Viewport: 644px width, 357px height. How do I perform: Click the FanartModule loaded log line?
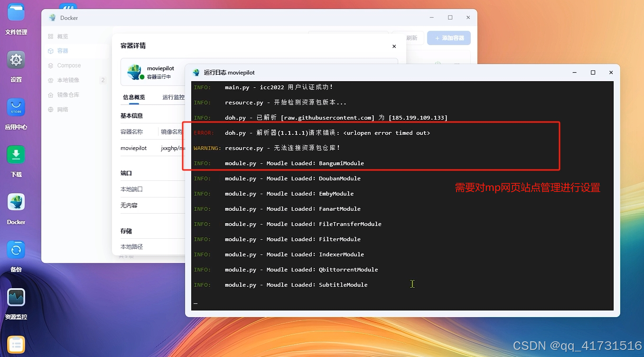[x=277, y=209]
